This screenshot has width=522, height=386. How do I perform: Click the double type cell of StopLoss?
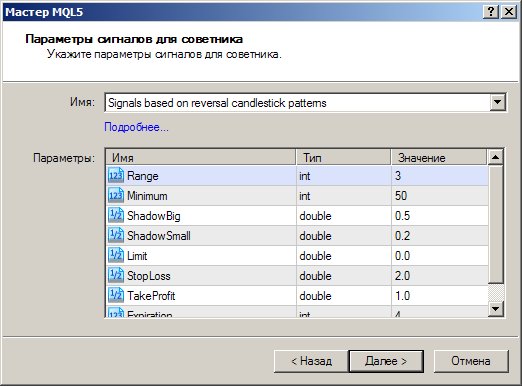coord(344,276)
